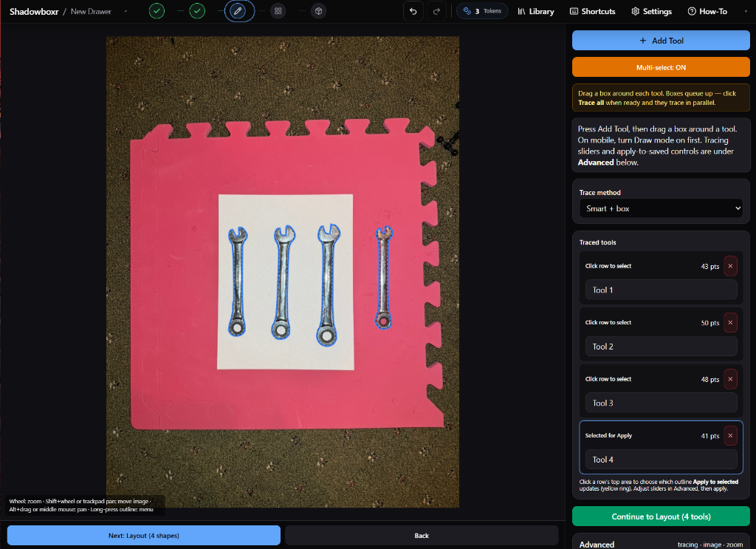The width and height of the screenshot is (756, 549).
Task: Click the second completed step checkmark
Action: pos(197,11)
